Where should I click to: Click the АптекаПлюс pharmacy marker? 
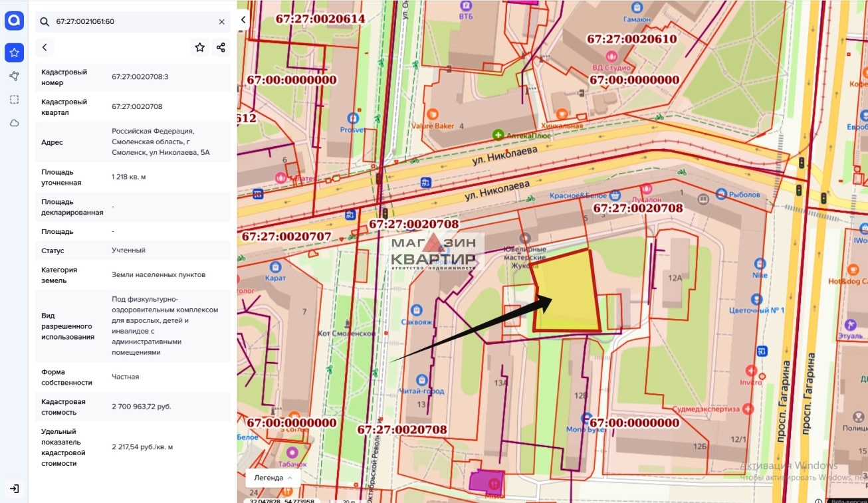coord(498,135)
